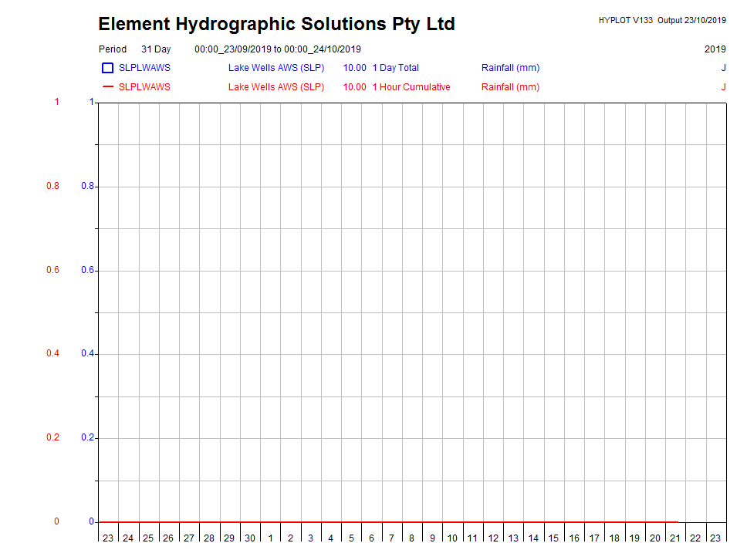The image size is (747, 560).
Task: Click the blue Lake Wells AWS (SLP) label
Action: coord(276,68)
